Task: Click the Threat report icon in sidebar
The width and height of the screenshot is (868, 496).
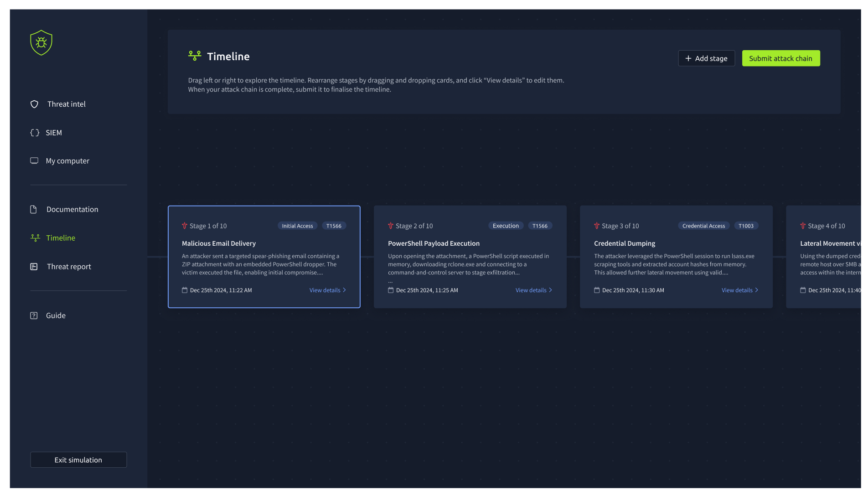Action: click(34, 267)
